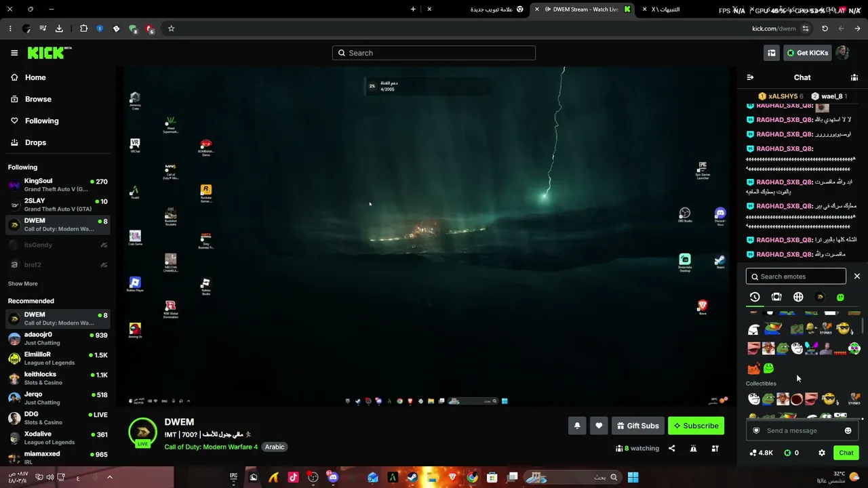Viewport: 868px width, 488px height.
Task: Select the green Kick smiley emote
Action: pos(768,368)
